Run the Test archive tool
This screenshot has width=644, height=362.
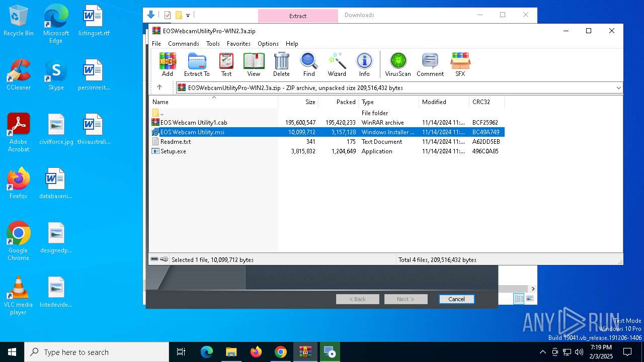pos(226,64)
